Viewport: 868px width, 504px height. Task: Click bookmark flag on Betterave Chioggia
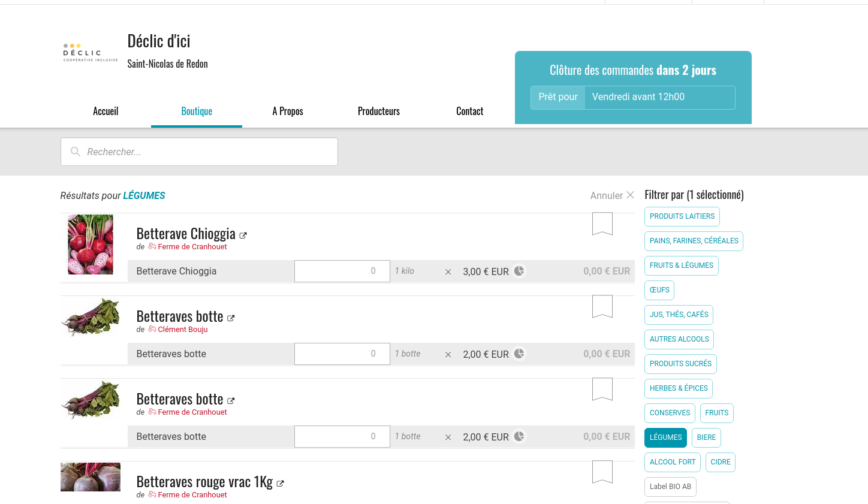[x=602, y=224]
